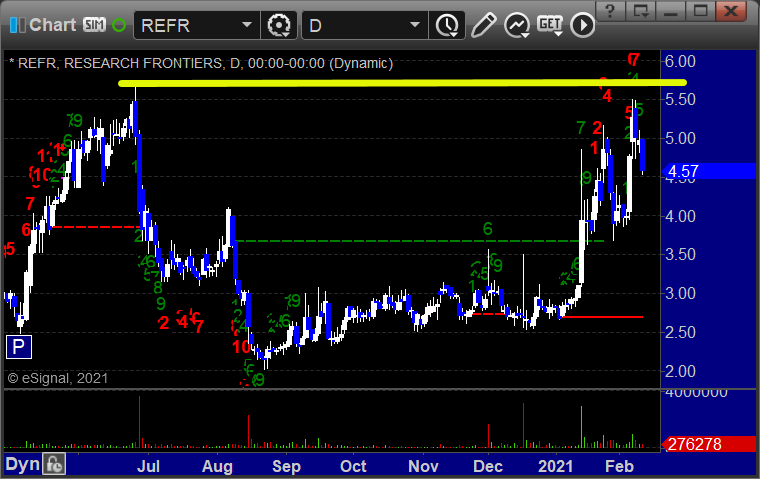Click the solid red support line near 2.70
760x479 pixels.
coord(602,317)
